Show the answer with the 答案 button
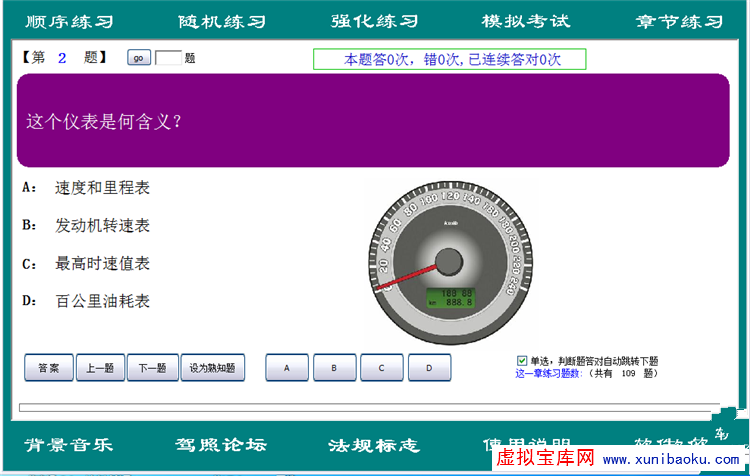 coord(49,368)
